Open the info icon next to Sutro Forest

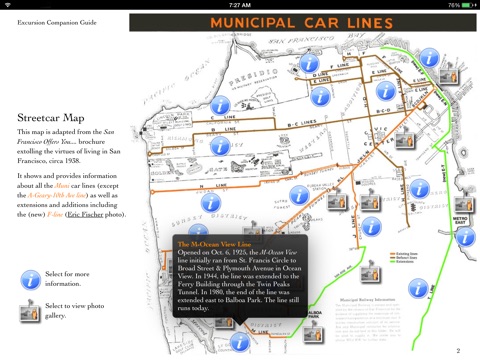click(x=299, y=195)
